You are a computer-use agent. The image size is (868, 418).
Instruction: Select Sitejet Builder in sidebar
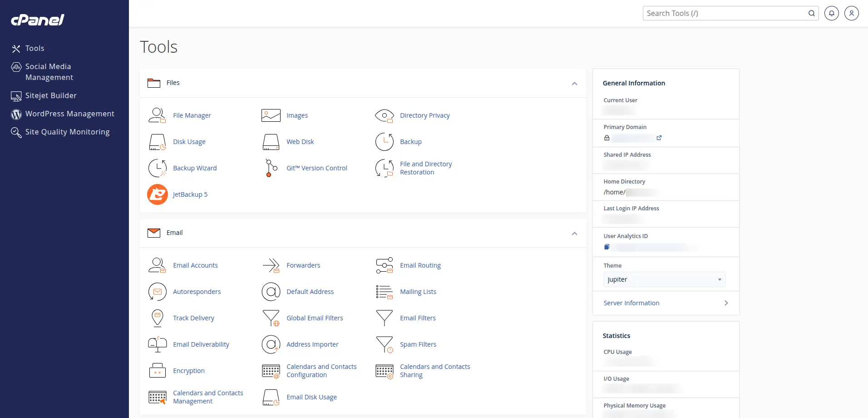click(x=51, y=95)
